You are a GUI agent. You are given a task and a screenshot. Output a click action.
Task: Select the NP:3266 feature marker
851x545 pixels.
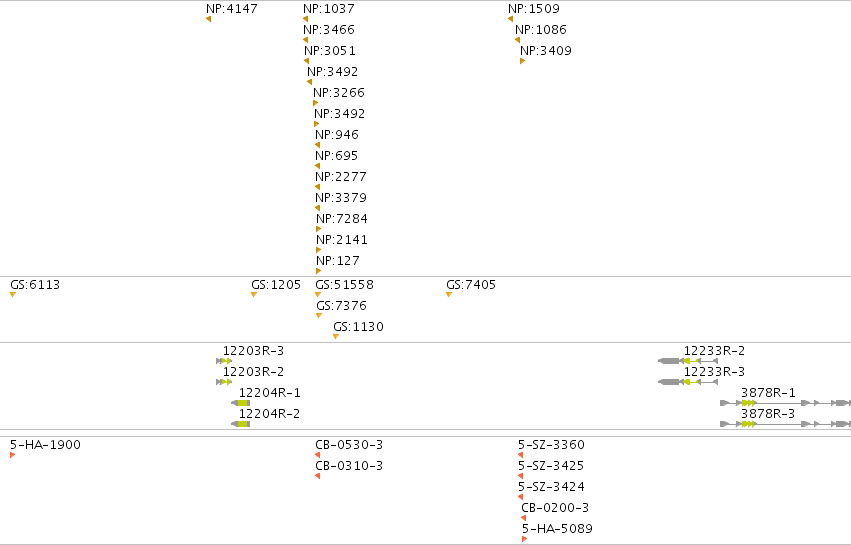pos(315,103)
